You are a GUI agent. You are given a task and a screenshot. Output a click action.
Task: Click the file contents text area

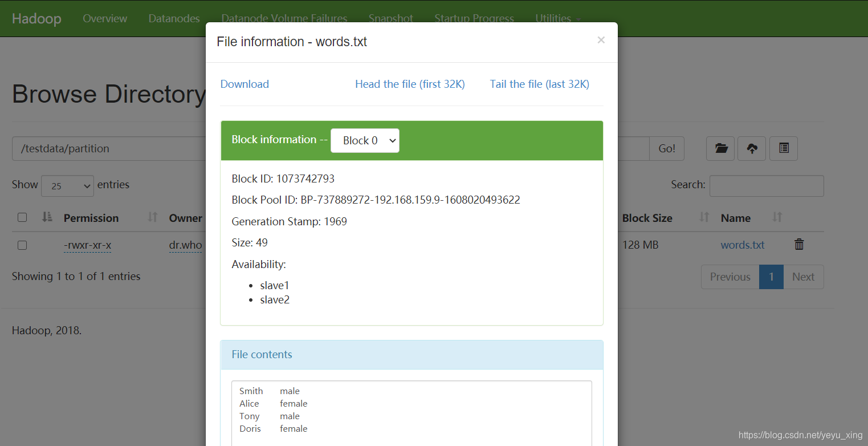[411, 413]
